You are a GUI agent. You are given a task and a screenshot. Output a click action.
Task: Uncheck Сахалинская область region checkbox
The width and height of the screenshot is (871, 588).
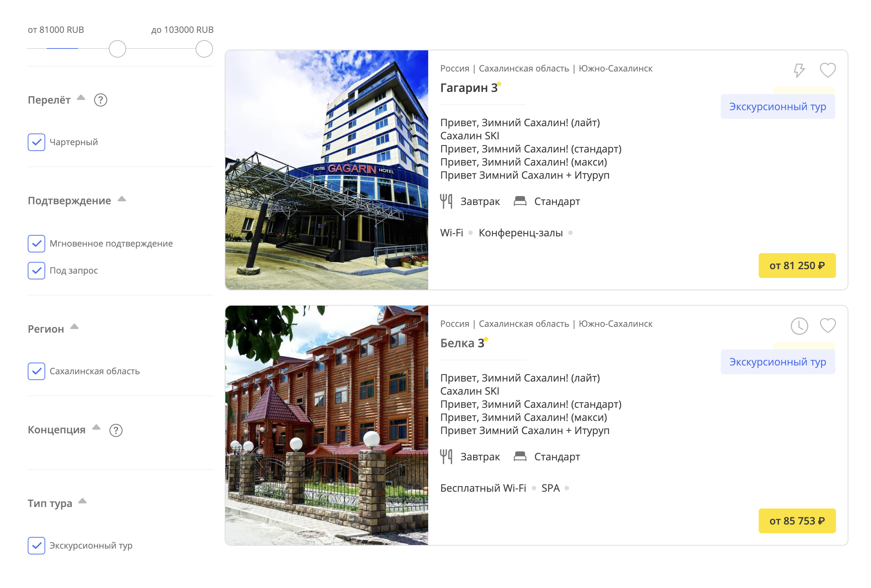(36, 371)
